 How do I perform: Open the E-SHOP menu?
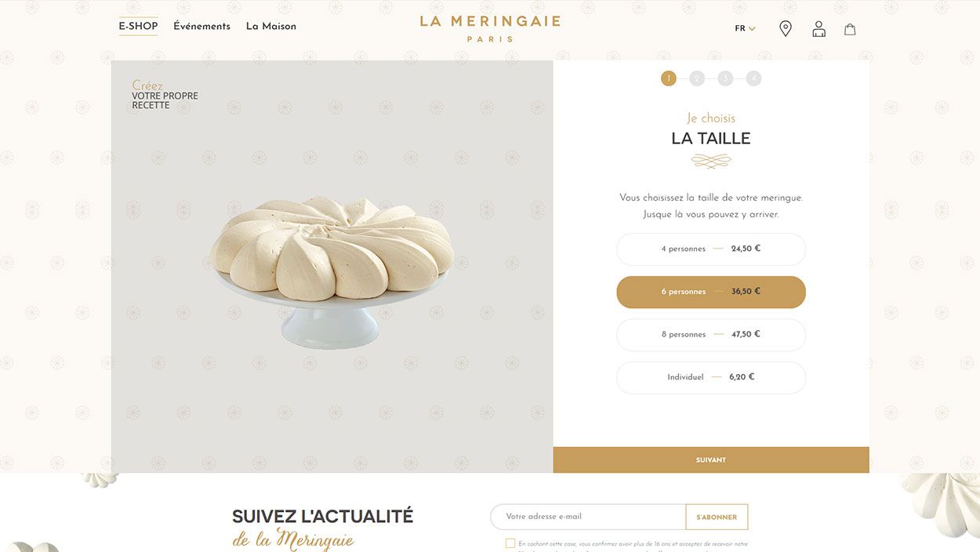138,26
